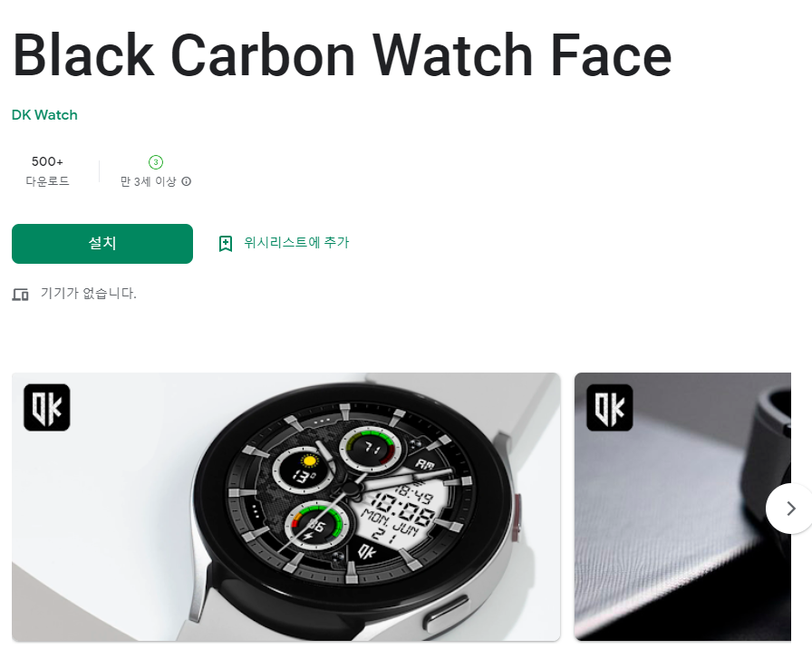This screenshot has height=659, width=812.
Task: Click the Black Carbon Watch Face title
Action: (x=343, y=55)
